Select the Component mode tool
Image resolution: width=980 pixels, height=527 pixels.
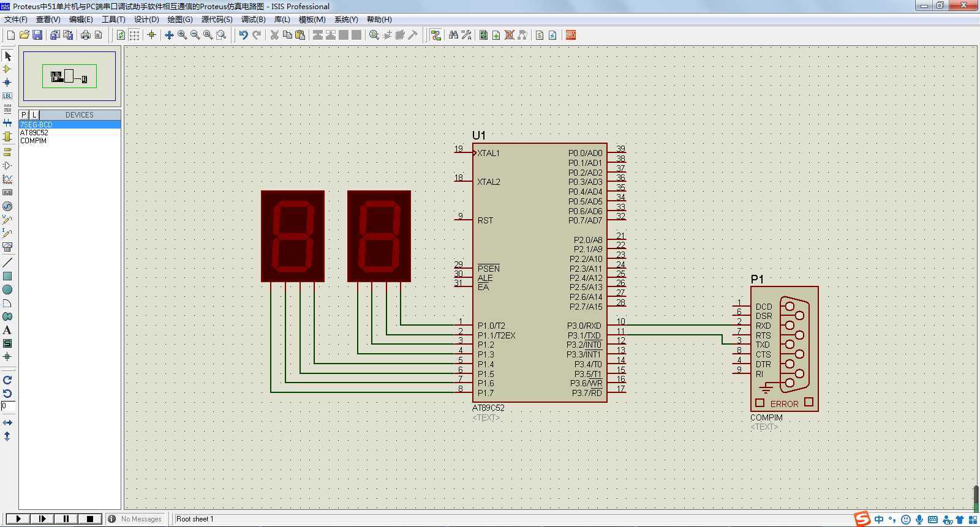coord(7,69)
